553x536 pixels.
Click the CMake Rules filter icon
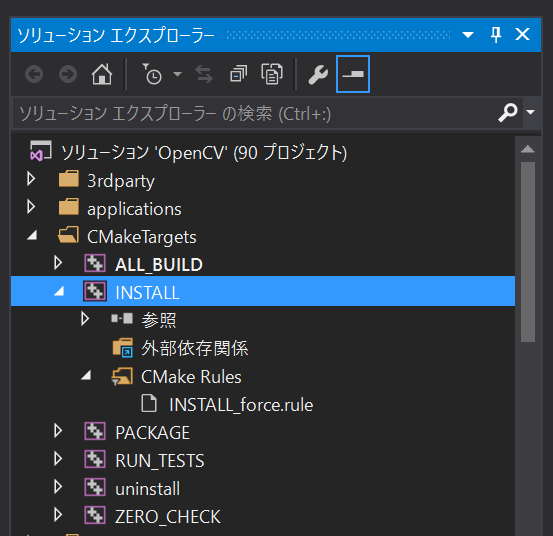coord(122,376)
